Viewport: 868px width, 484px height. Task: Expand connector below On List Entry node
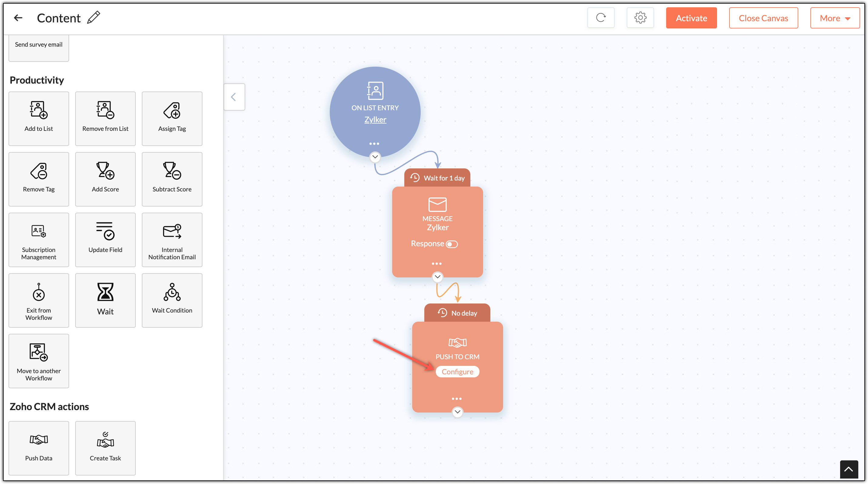(x=375, y=157)
